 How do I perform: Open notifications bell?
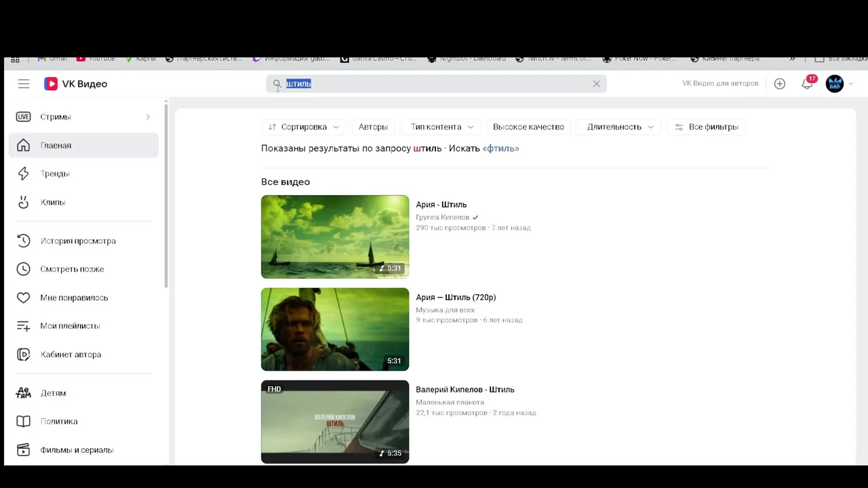click(806, 84)
